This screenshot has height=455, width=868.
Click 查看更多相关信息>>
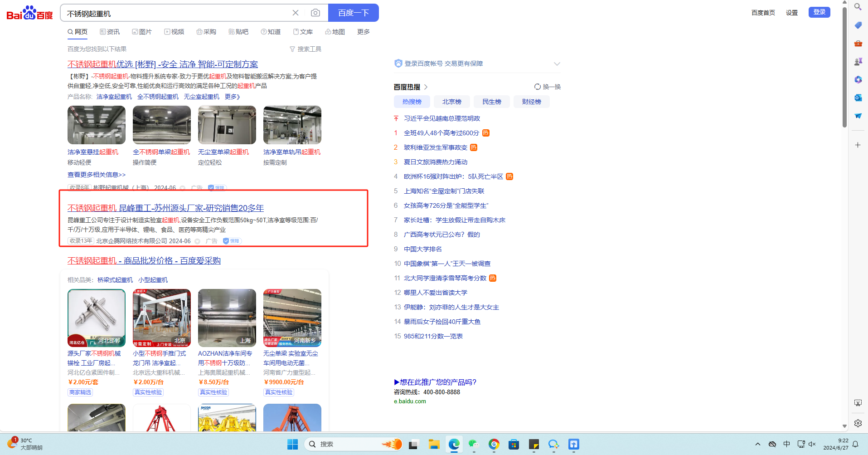(x=97, y=175)
